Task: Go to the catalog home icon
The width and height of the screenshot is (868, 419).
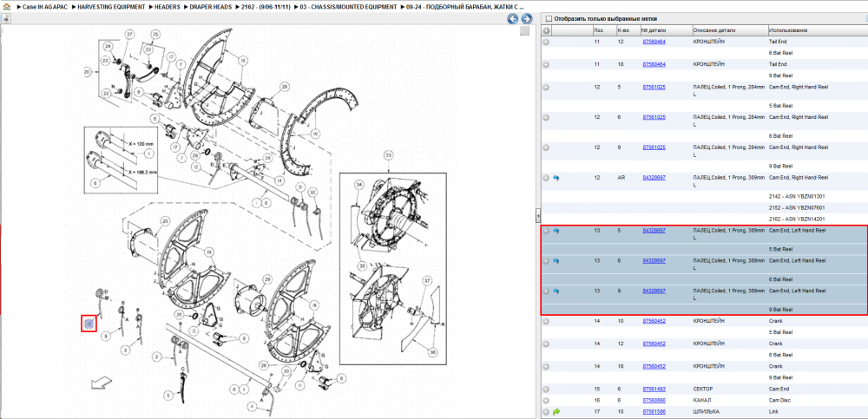Action: 7,7
